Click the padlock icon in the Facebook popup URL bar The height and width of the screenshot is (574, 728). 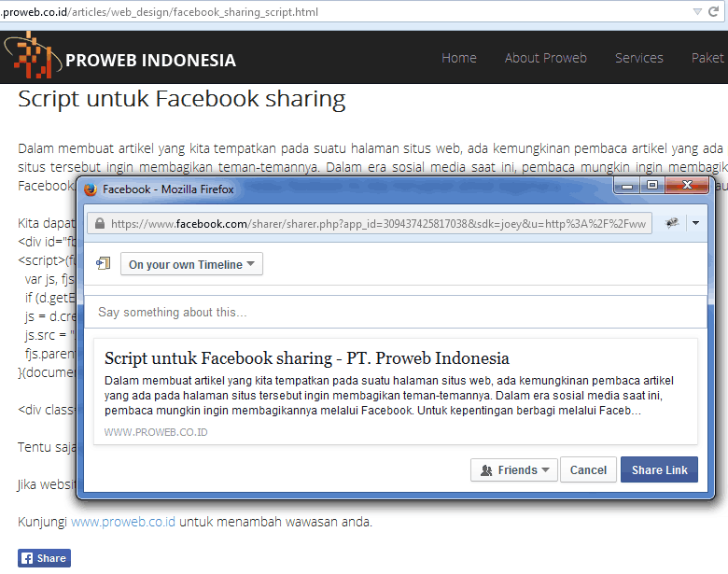[99, 224]
